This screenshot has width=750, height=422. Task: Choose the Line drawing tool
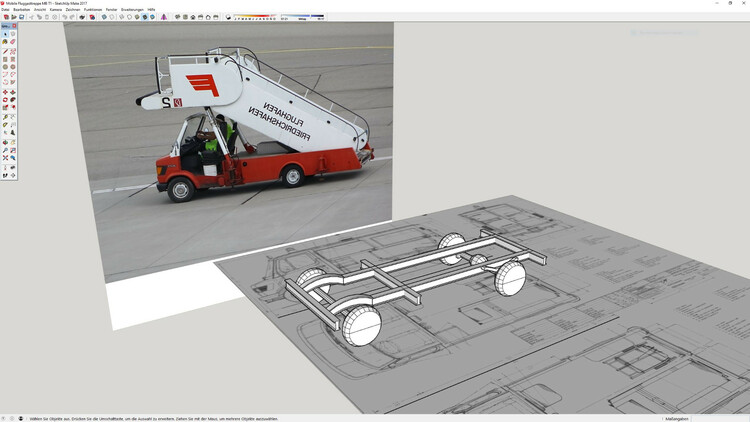[5, 51]
